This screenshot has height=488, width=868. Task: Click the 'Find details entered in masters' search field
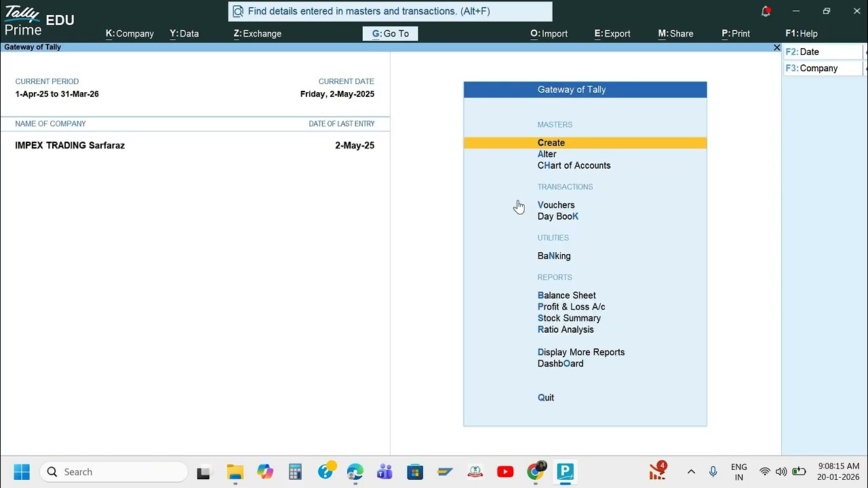click(391, 12)
